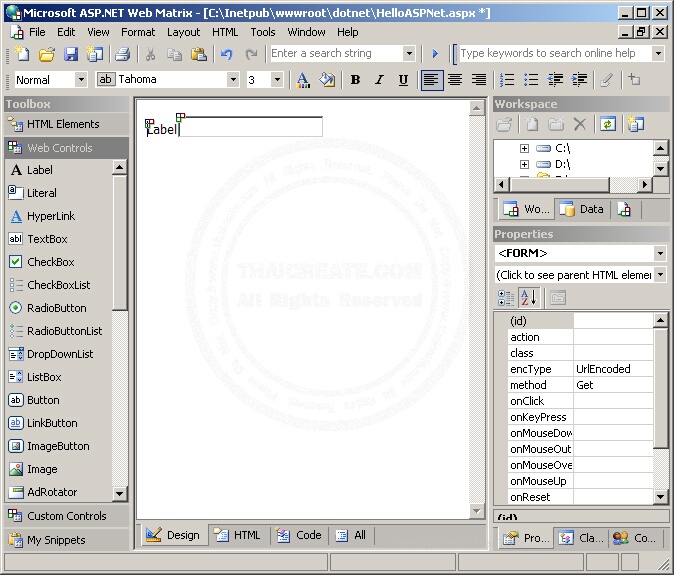Toggle bold formatting
Image resolution: width=674 pixels, height=575 pixels.
point(355,80)
